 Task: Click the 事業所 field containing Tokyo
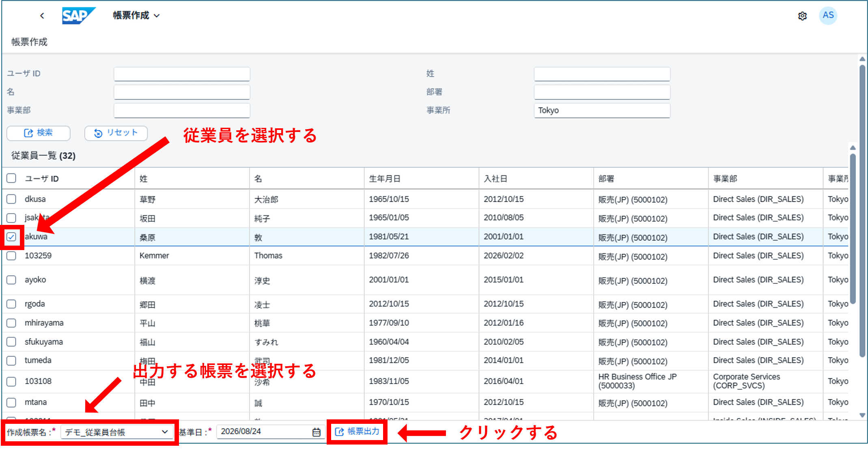602,110
